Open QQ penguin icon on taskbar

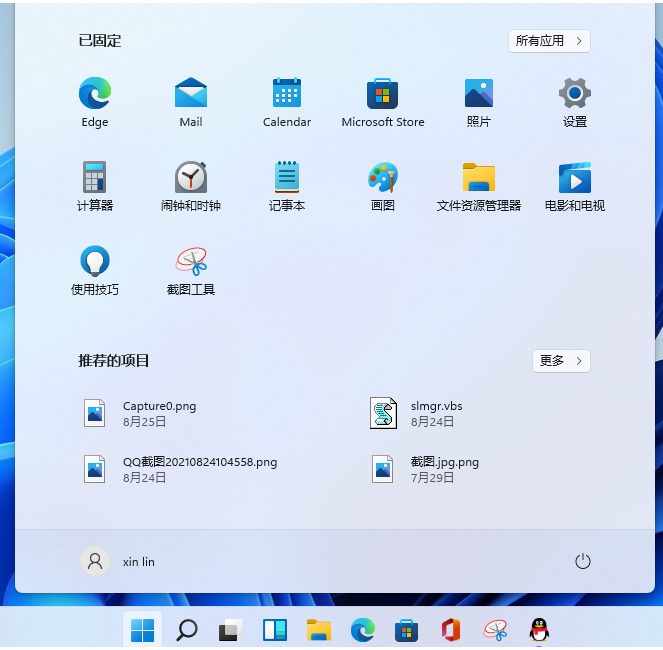[539, 630]
